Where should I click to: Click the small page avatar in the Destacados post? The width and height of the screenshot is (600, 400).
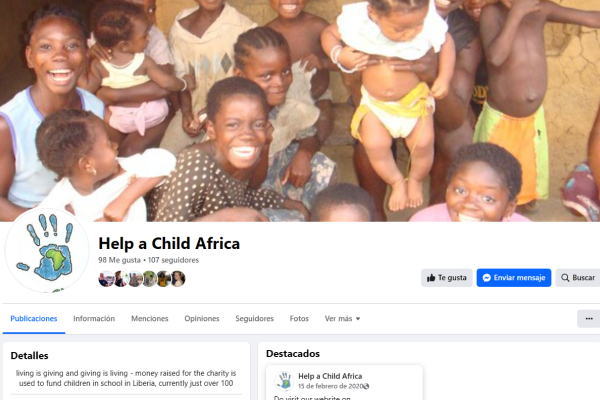(284, 381)
